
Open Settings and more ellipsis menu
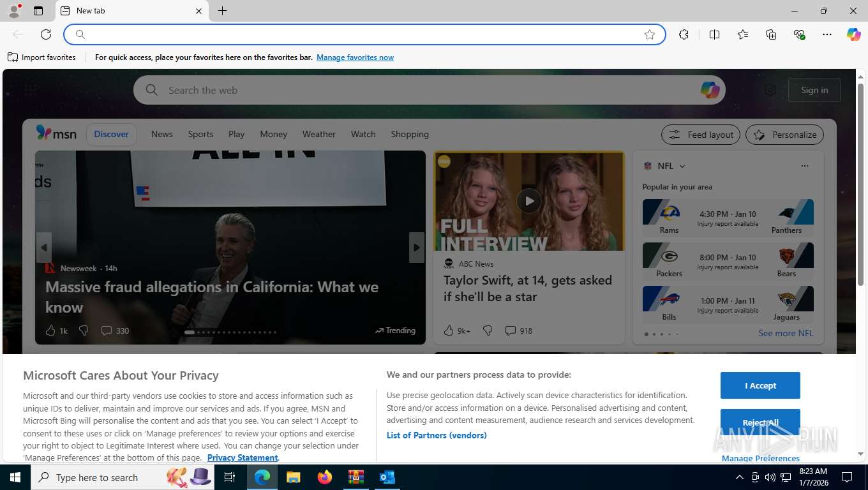click(x=827, y=34)
